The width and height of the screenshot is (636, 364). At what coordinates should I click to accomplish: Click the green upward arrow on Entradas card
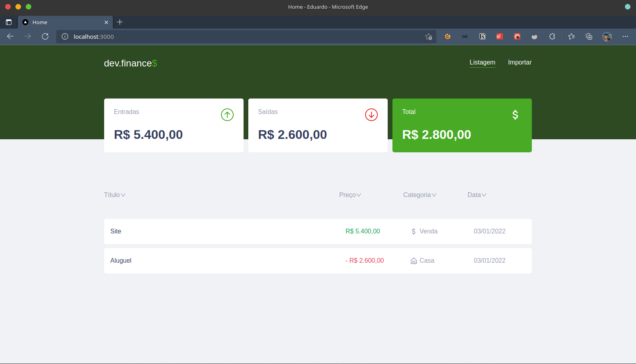click(227, 115)
